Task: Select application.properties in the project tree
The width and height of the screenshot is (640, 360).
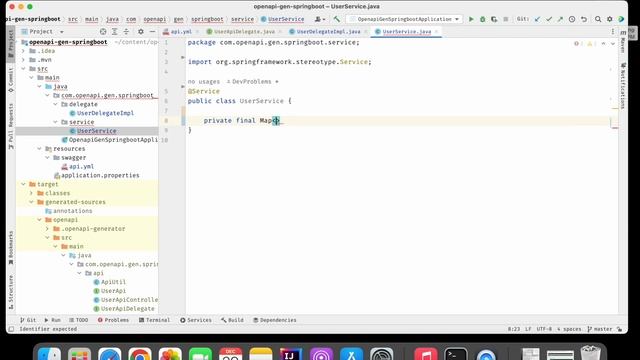Action: pos(100,175)
